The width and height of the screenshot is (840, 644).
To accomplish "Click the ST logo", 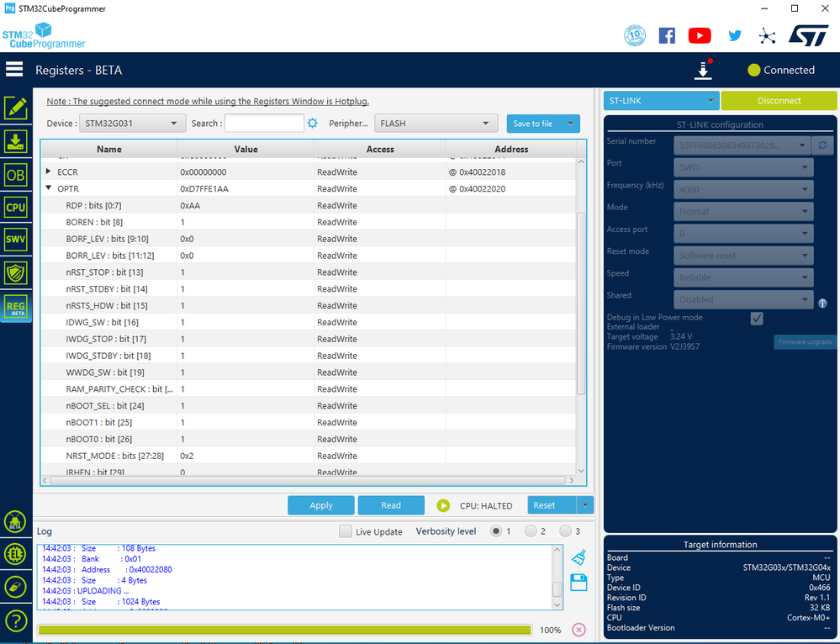I will tap(809, 36).
